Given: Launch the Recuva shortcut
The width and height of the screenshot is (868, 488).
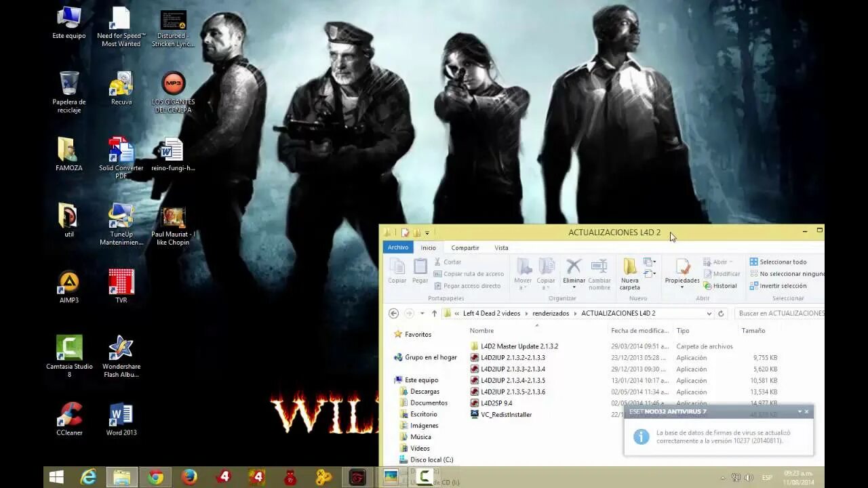Looking at the screenshot, I should click(x=121, y=89).
